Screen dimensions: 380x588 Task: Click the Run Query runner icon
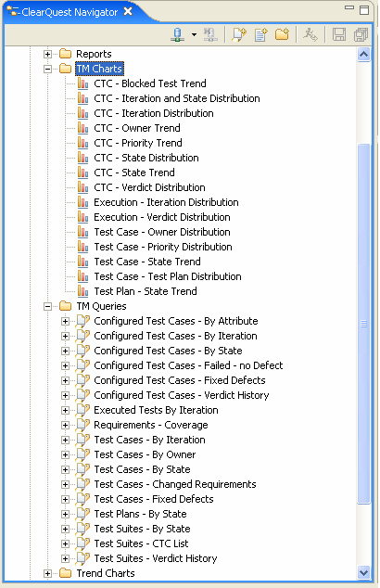[310, 34]
